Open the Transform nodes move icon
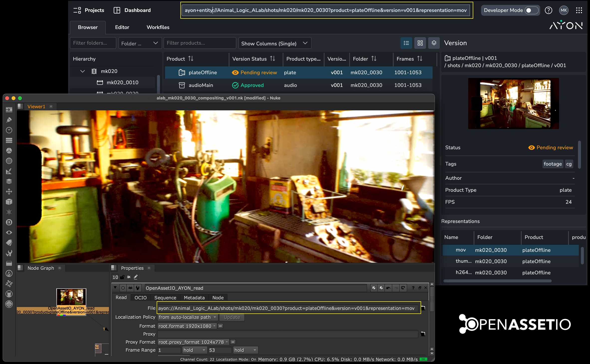The height and width of the screenshot is (364, 590). [9, 192]
